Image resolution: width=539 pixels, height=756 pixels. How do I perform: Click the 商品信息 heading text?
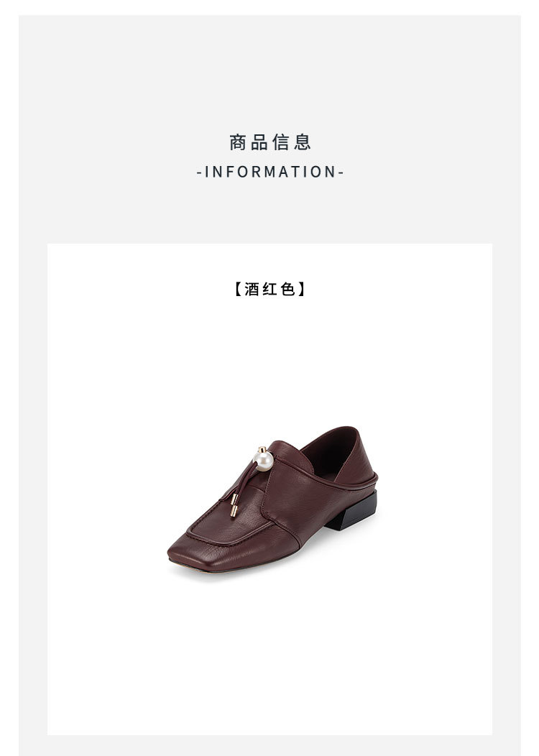pos(269,142)
